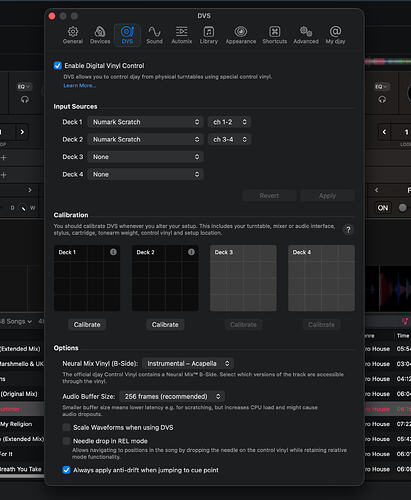
Task: Click the Deck 4 calibration scope
Action: tap(321, 278)
